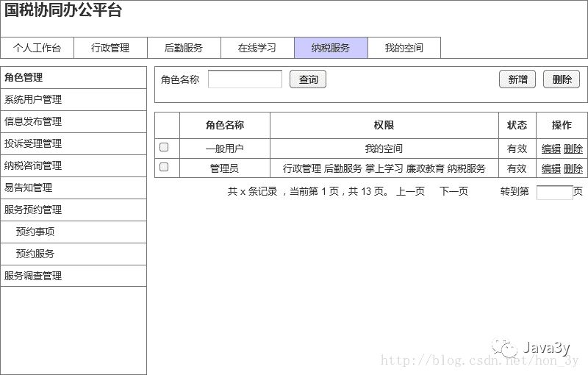Select 易告知管理 in the sidebar

(73, 188)
